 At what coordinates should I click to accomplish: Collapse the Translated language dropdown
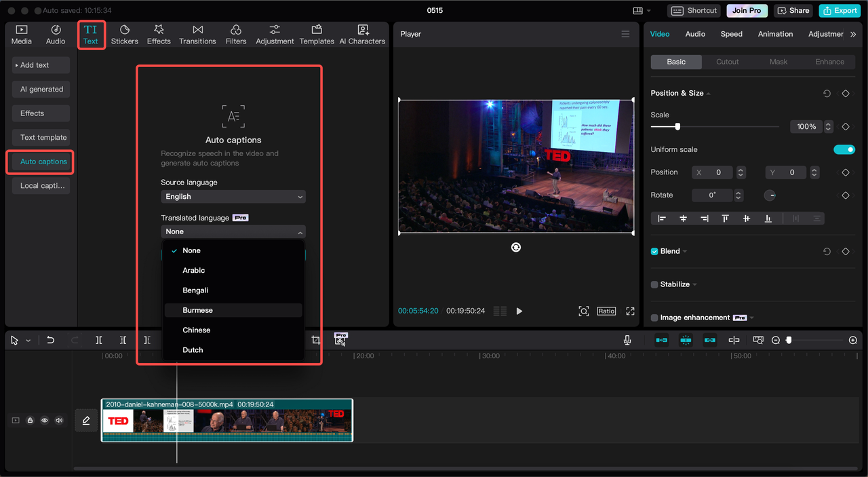(x=233, y=231)
